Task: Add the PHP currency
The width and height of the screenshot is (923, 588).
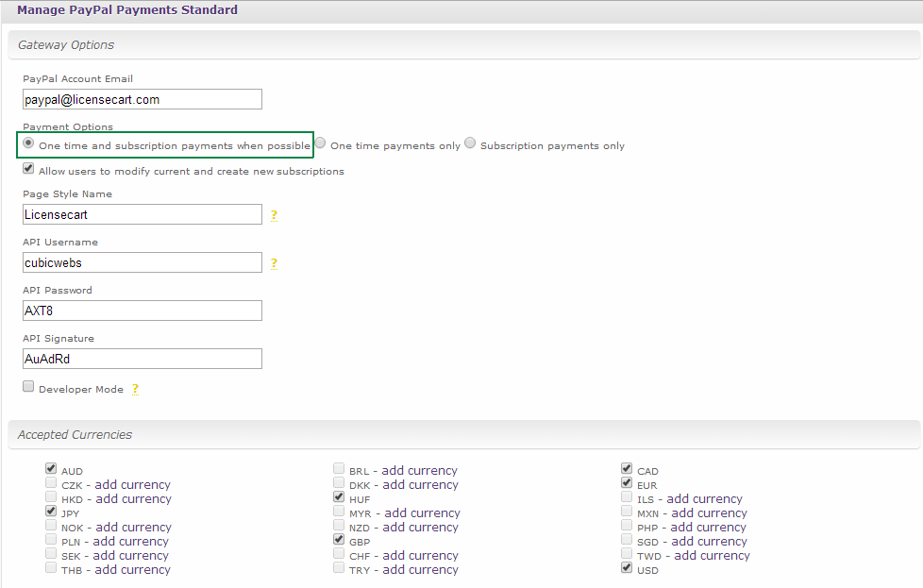Action: (708, 528)
